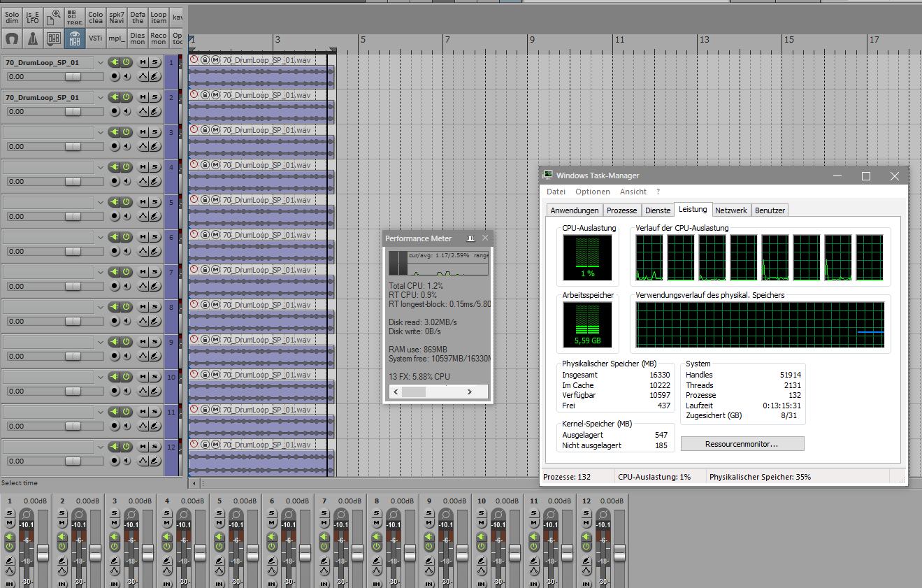
Task: Open the Optionen menu in Task Manager
Action: (592, 192)
